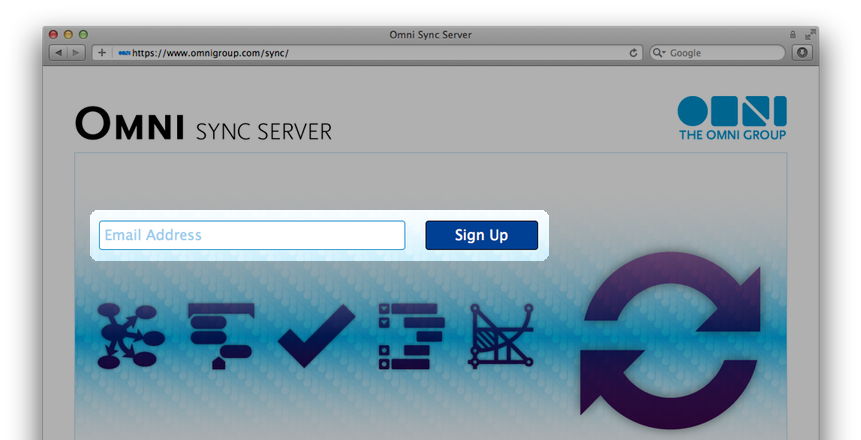Click the OmniGraphSketcher graph icon

click(501, 336)
